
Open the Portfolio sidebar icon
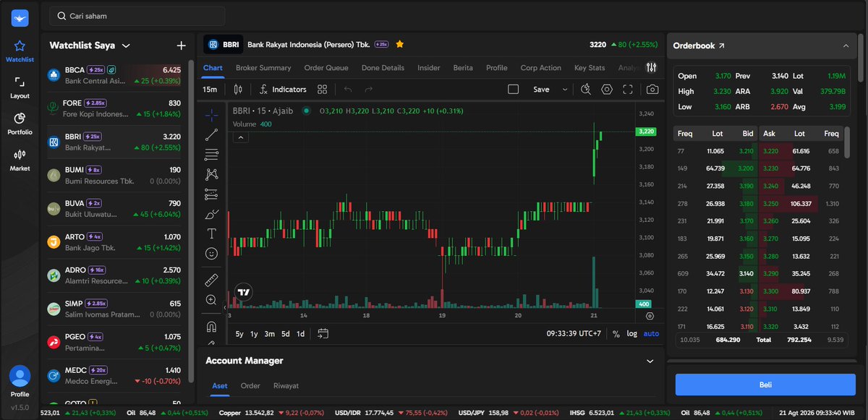[20, 123]
